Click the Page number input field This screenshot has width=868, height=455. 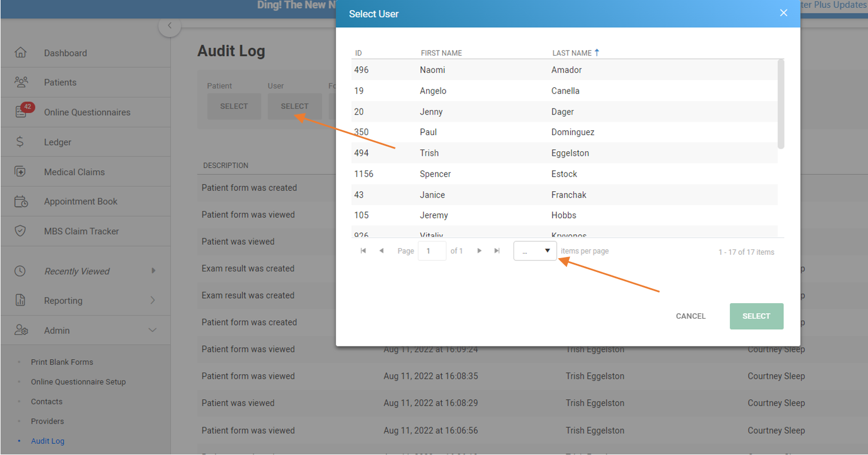point(432,250)
